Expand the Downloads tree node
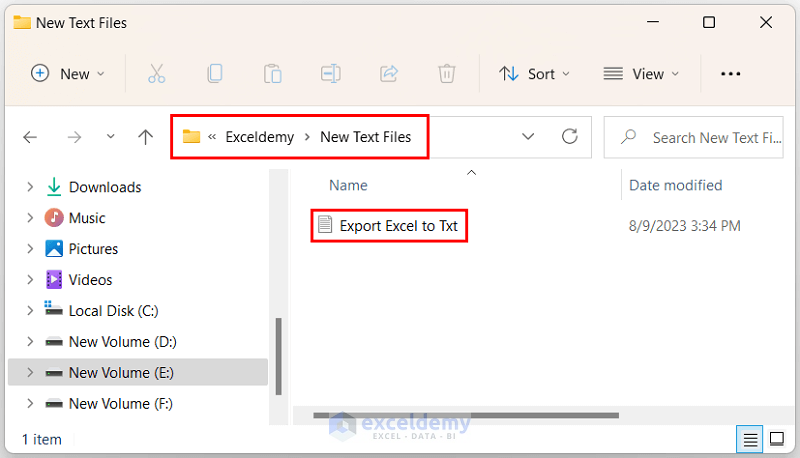800x458 pixels. coord(30,187)
